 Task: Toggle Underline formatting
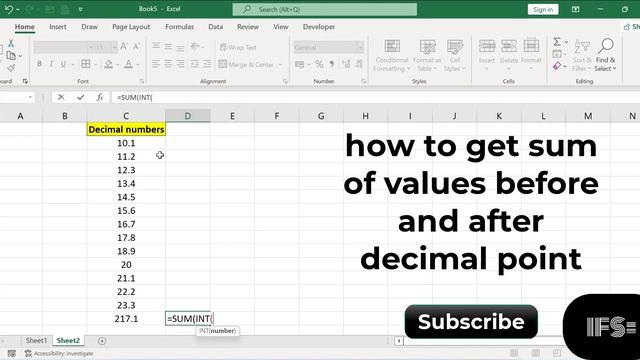(63, 64)
